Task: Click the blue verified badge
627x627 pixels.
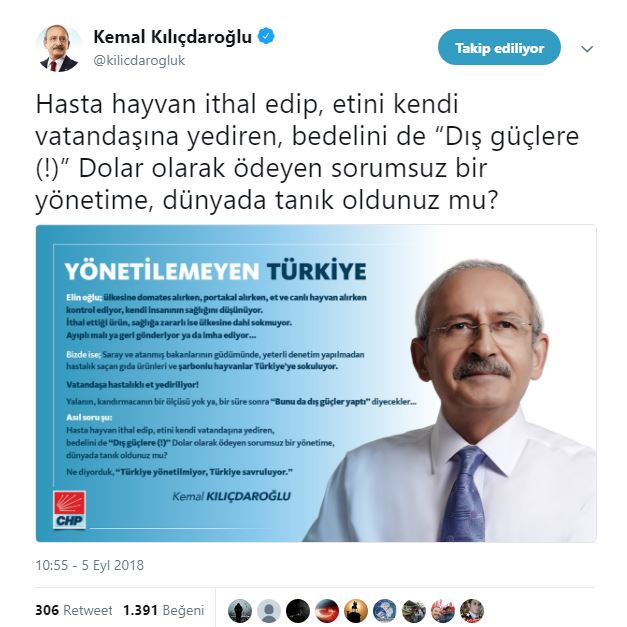Action: [266, 37]
